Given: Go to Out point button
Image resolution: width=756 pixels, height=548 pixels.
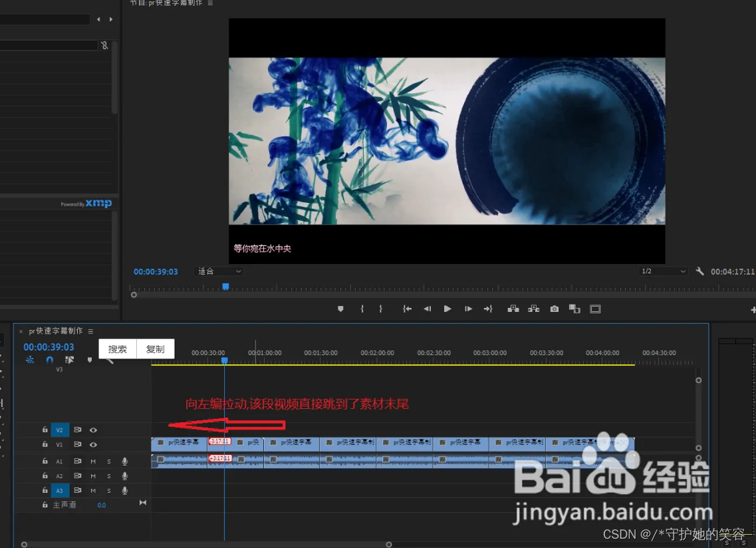Looking at the screenshot, I should tap(488, 309).
